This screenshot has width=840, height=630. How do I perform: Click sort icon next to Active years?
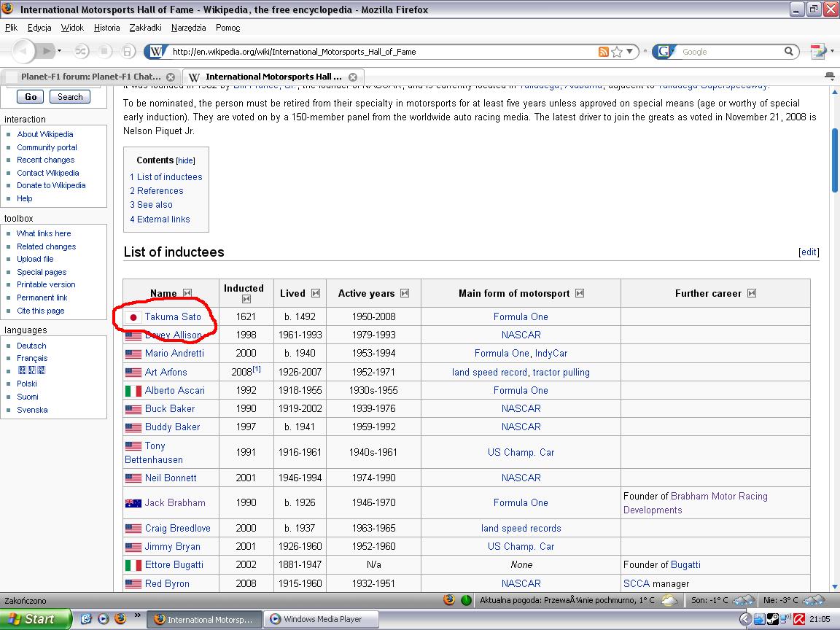click(x=405, y=293)
